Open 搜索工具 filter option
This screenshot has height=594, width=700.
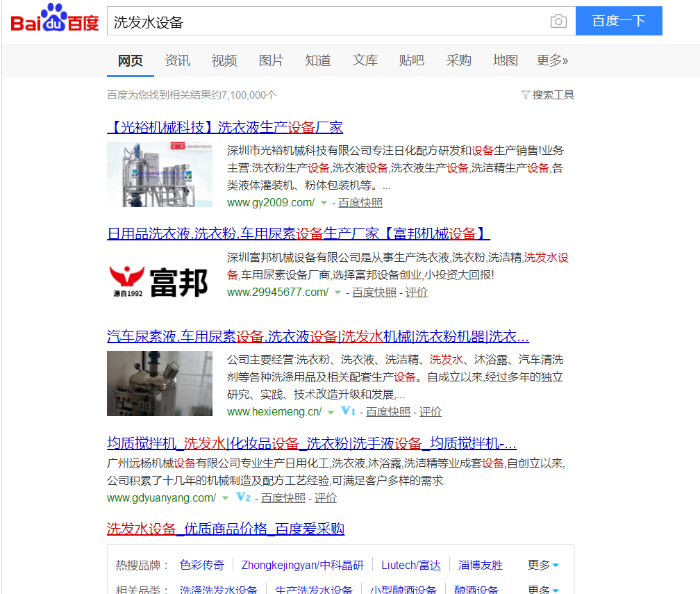tap(553, 95)
